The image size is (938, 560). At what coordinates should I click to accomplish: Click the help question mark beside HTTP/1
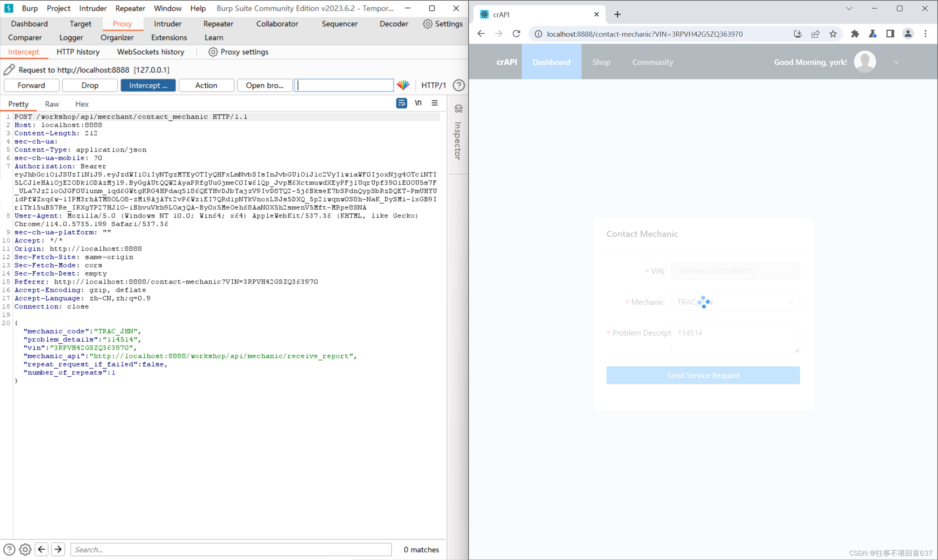tap(458, 85)
